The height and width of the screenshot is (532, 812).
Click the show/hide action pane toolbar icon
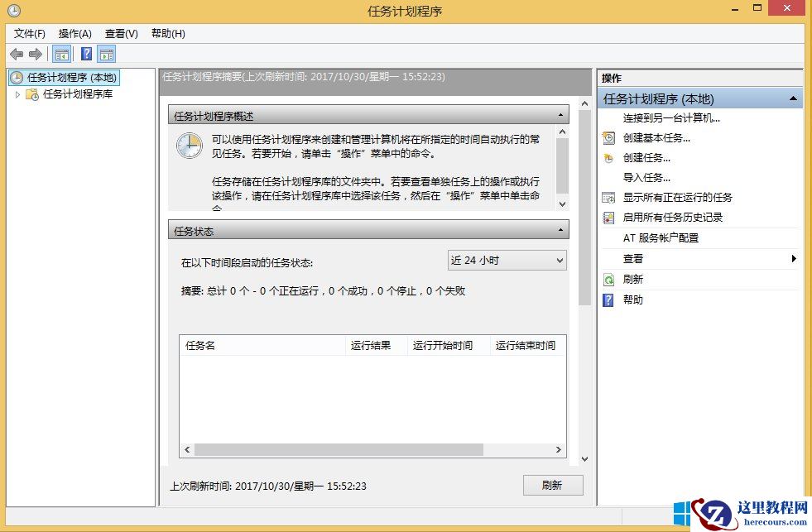coord(106,54)
